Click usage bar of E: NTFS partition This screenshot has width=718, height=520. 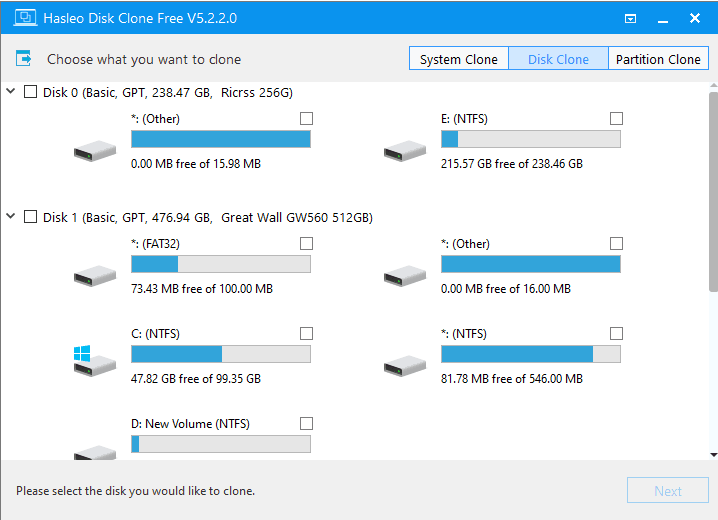pos(531,139)
